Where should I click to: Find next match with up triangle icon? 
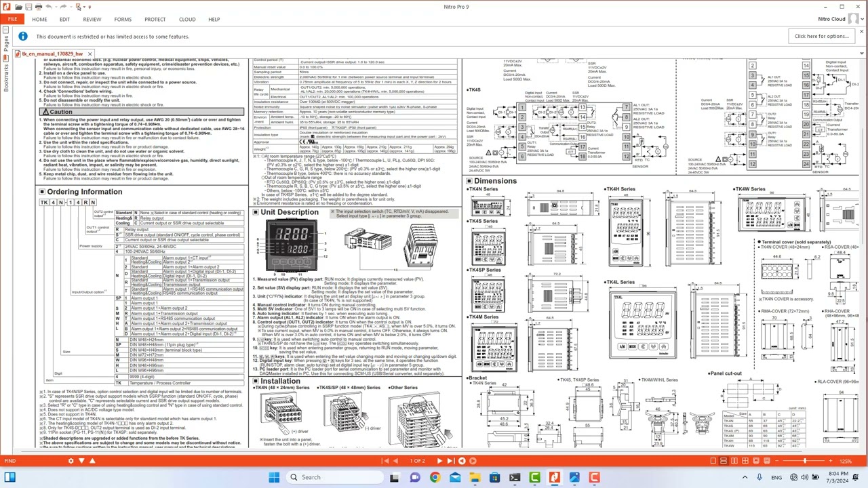(x=92, y=461)
